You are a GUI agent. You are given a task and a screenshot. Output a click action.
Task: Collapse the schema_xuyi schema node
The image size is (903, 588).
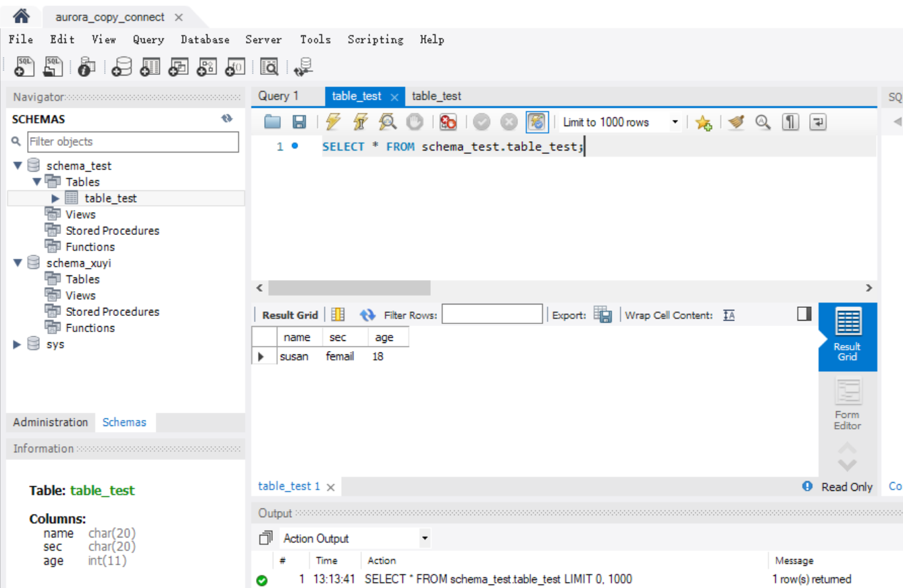pos(18,263)
